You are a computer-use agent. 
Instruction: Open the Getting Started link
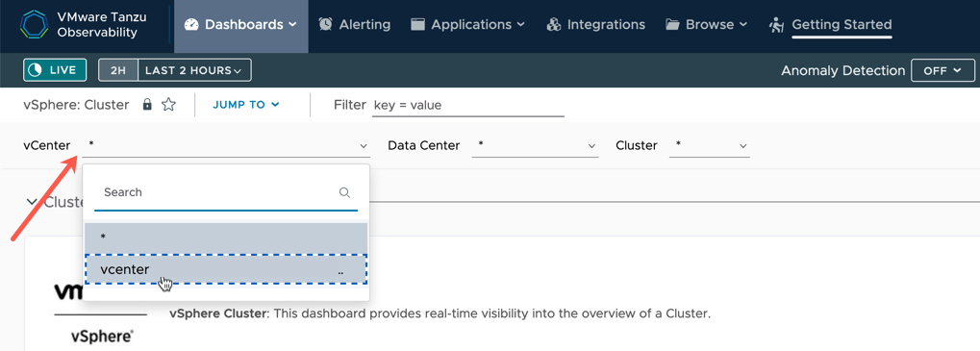842,25
